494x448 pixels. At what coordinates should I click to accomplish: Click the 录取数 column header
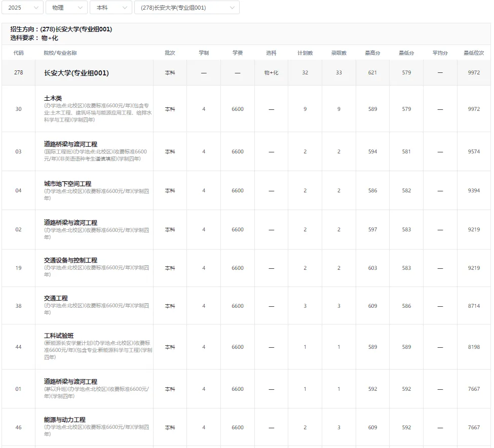(338, 53)
